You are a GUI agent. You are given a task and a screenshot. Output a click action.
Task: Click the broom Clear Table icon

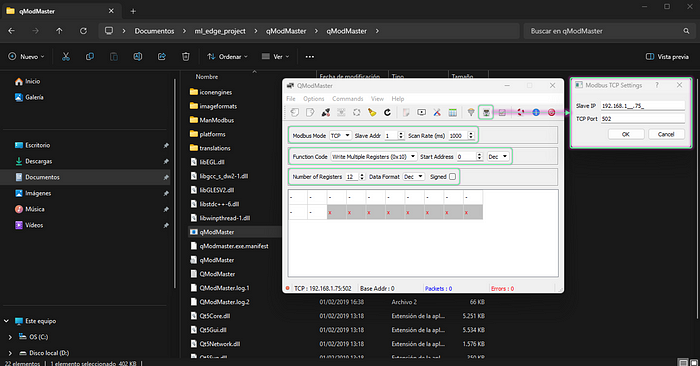click(x=372, y=112)
